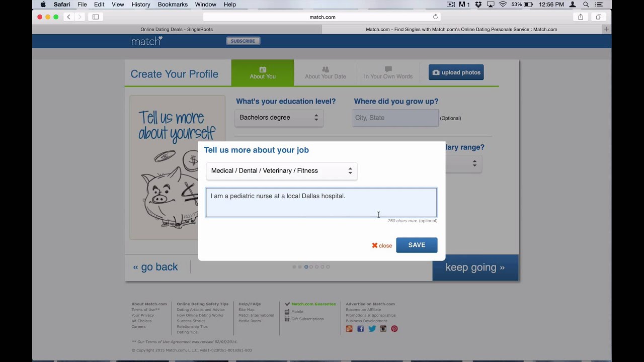
Task: Open the View menu
Action: [118, 5]
